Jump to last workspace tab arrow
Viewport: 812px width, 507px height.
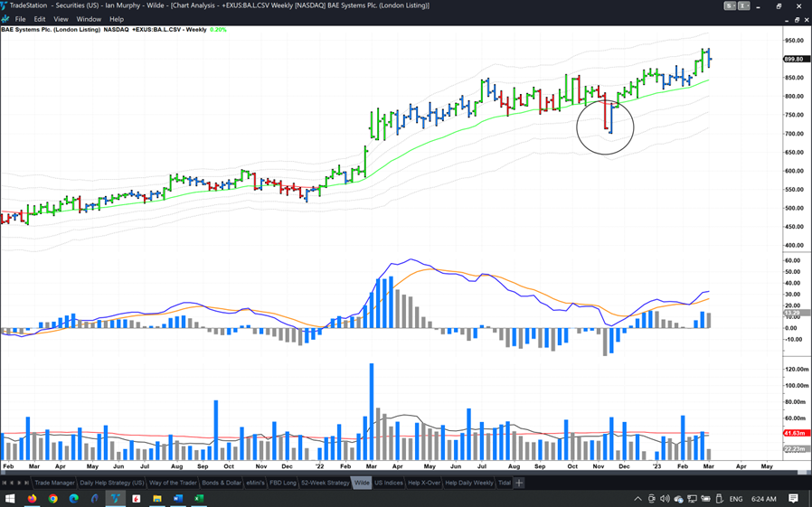[x=27, y=483]
